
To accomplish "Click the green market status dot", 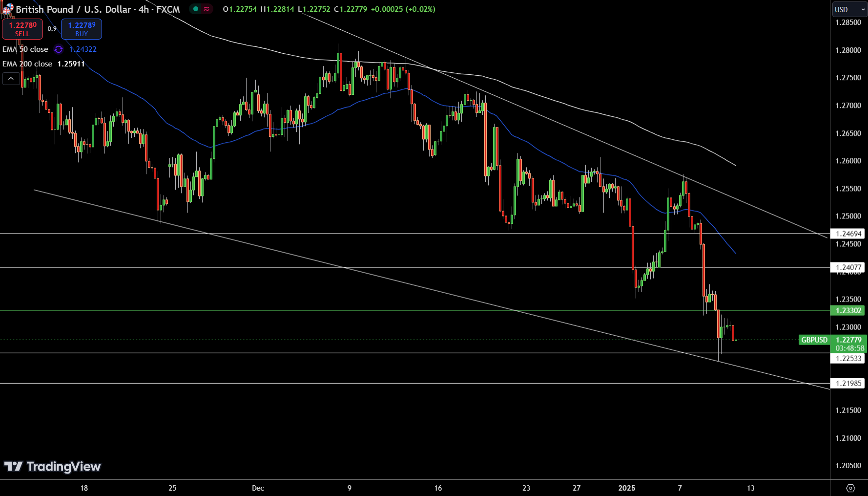I will [x=196, y=9].
